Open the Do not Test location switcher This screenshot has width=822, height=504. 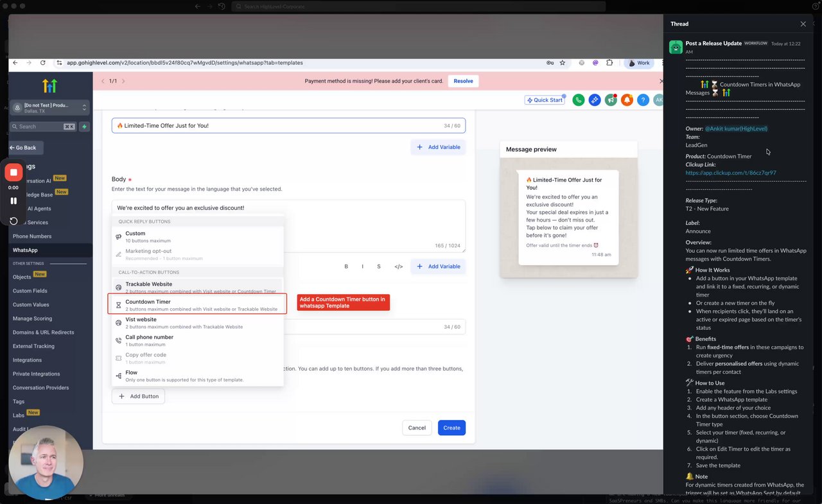pyautogui.click(x=50, y=108)
